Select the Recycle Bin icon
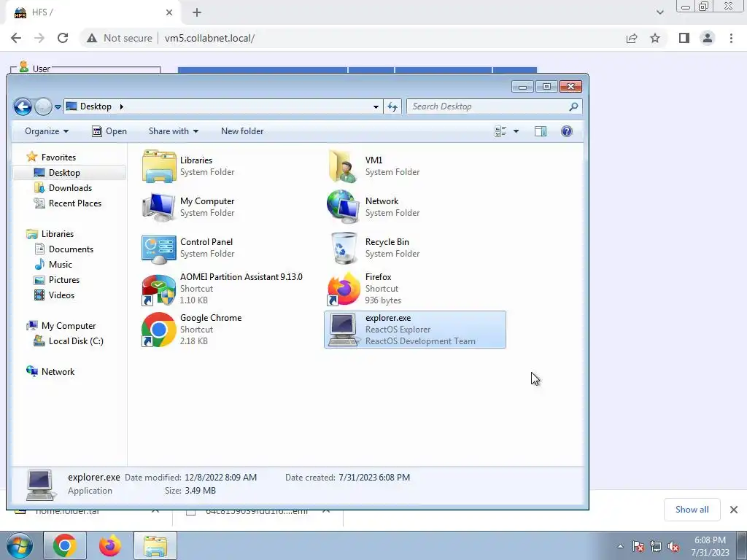The height and width of the screenshot is (560, 747). 344,248
